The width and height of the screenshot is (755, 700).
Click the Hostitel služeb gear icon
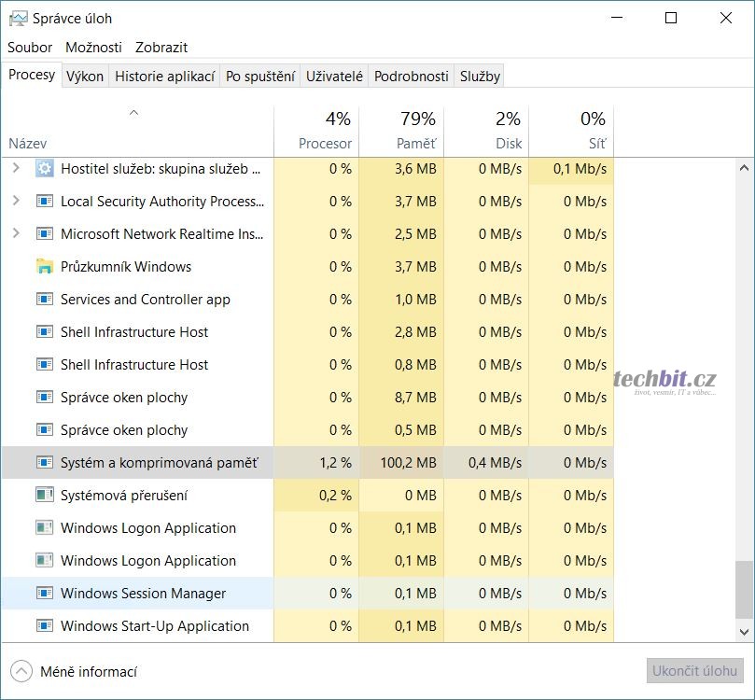click(45, 169)
